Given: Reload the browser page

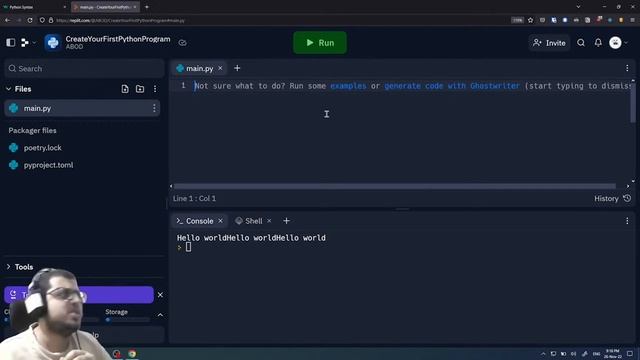Looking at the screenshot, I should 30,20.
